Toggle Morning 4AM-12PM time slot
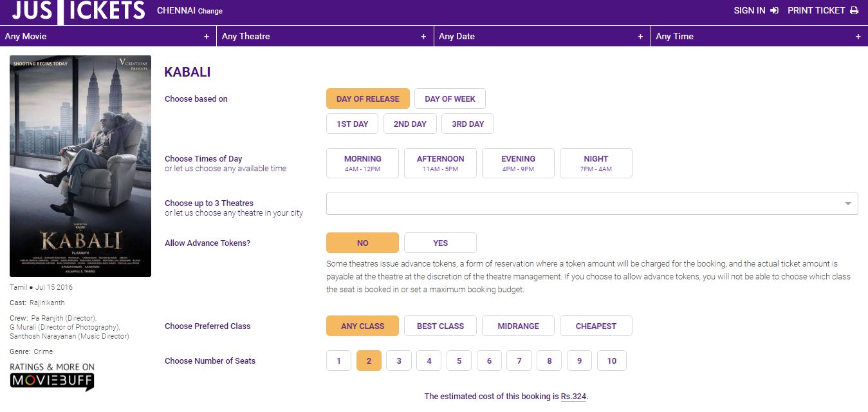Viewport: 868px width, 412px height. coord(362,163)
